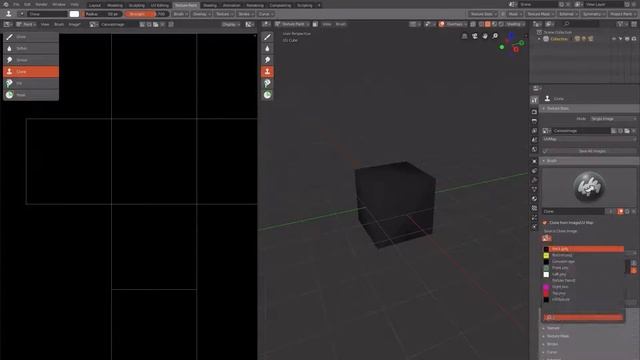Open the Render properties tab
This screenshot has height=360, width=640.
pos(534,111)
